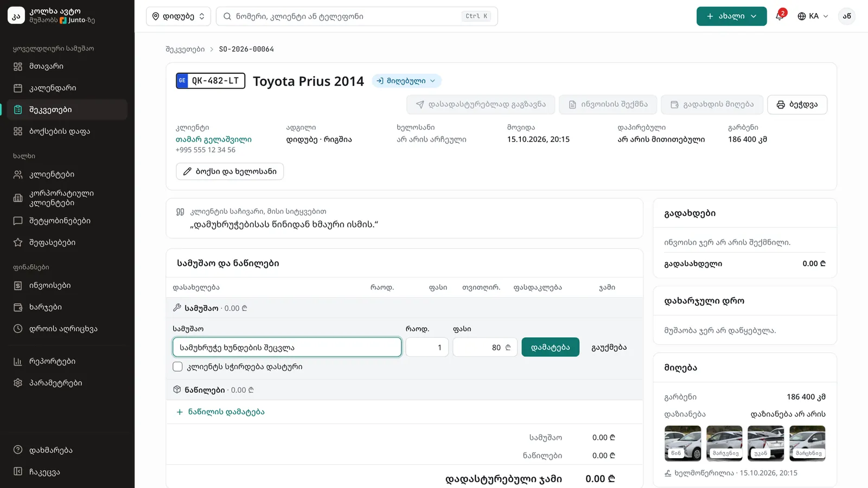
Task: Click the შეტყობინებები message icon
Action: click(18, 221)
